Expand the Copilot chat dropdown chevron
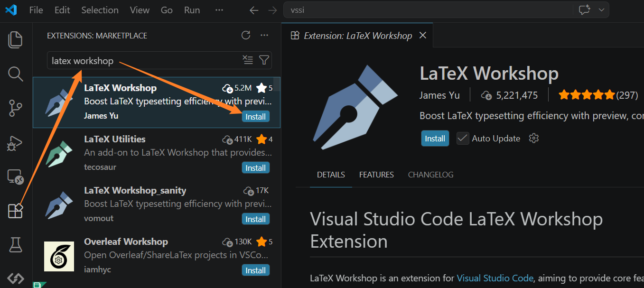This screenshot has width=644, height=288. coord(601,10)
